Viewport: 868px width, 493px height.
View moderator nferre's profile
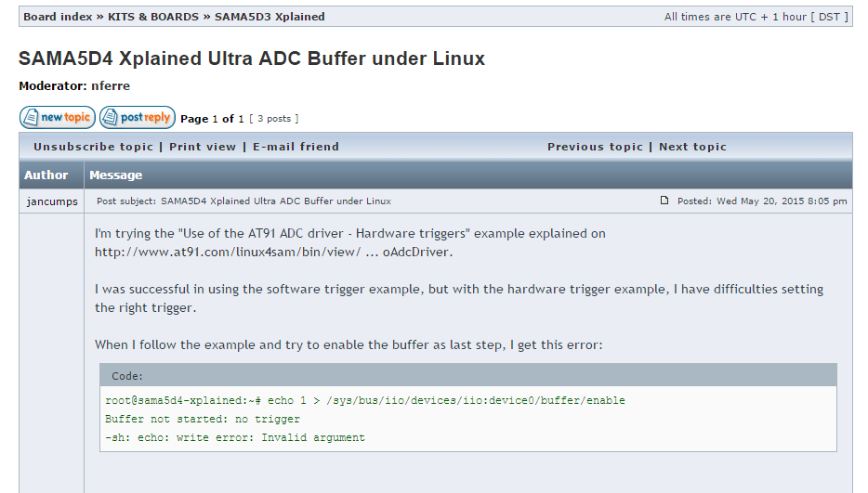click(111, 85)
